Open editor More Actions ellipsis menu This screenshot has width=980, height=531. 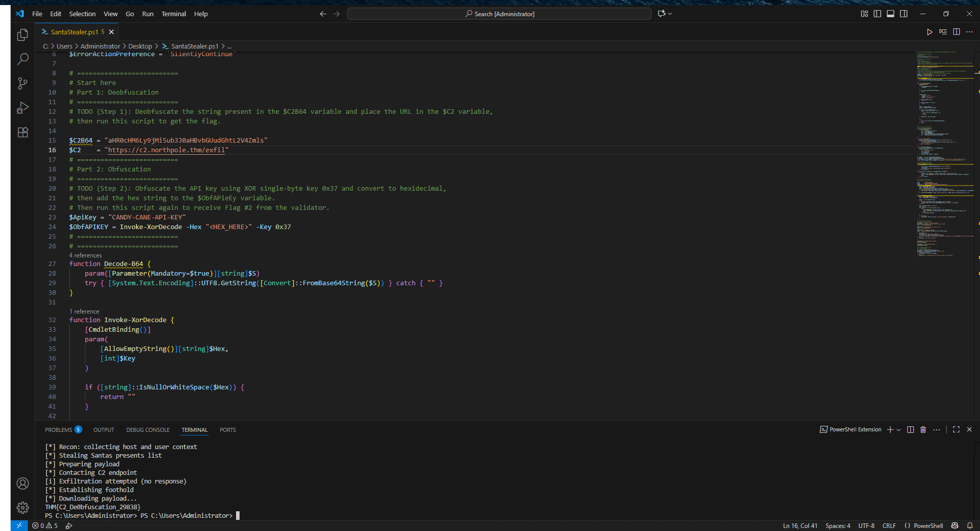click(969, 32)
